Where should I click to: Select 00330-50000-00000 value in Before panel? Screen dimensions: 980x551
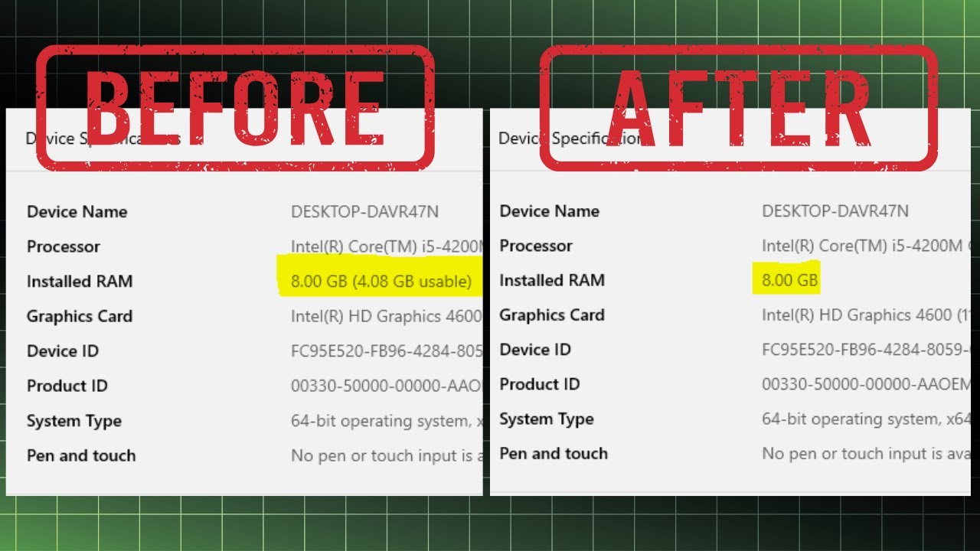click(x=387, y=386)
